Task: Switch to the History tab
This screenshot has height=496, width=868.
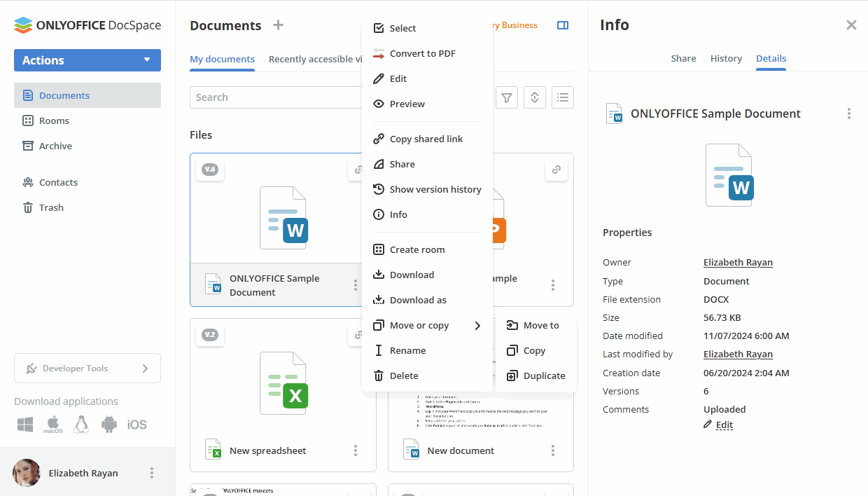Action: [726, 58]
